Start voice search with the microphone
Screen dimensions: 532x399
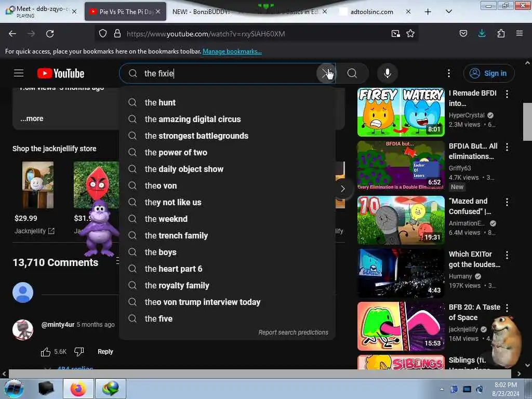click(x=388, y=73)
